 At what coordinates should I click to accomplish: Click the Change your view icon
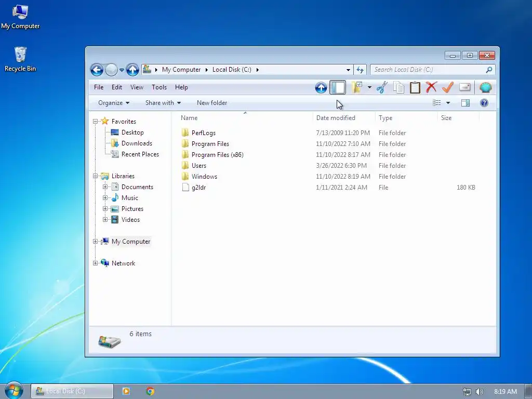pos(437,103)
